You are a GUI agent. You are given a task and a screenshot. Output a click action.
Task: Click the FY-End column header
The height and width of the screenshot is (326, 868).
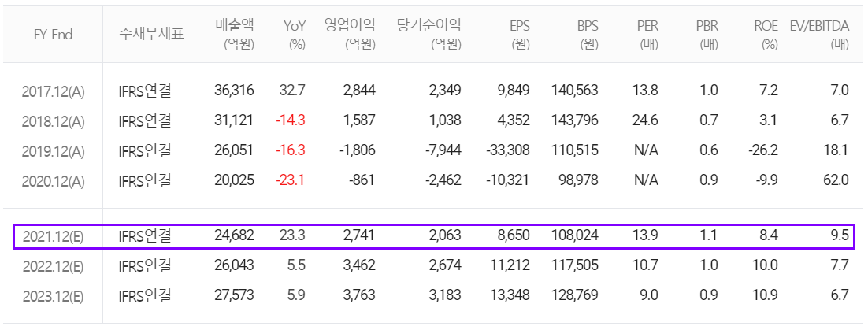(x=53, y=35)
